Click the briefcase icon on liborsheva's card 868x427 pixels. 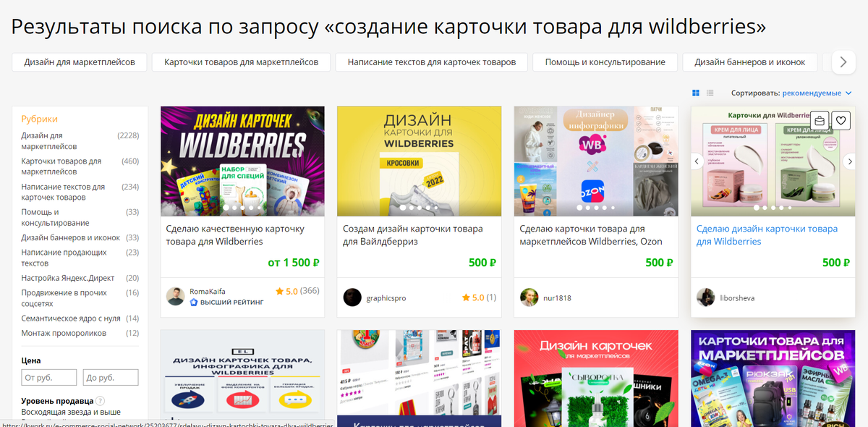pos(820,120)
